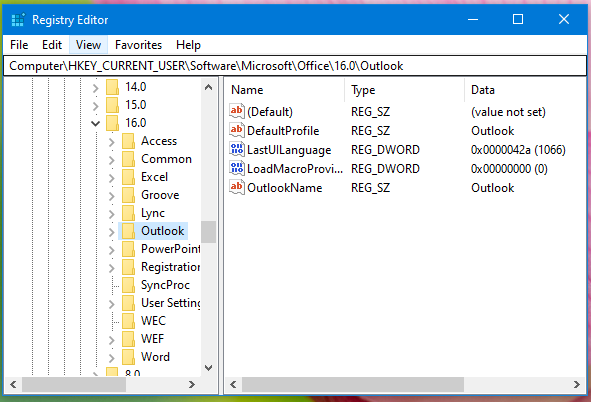The height and width of the screenshot is (402, 591).
Task: Select the LoadMacroProvi... DWORD value icon
Action: [x=237, y=168]
